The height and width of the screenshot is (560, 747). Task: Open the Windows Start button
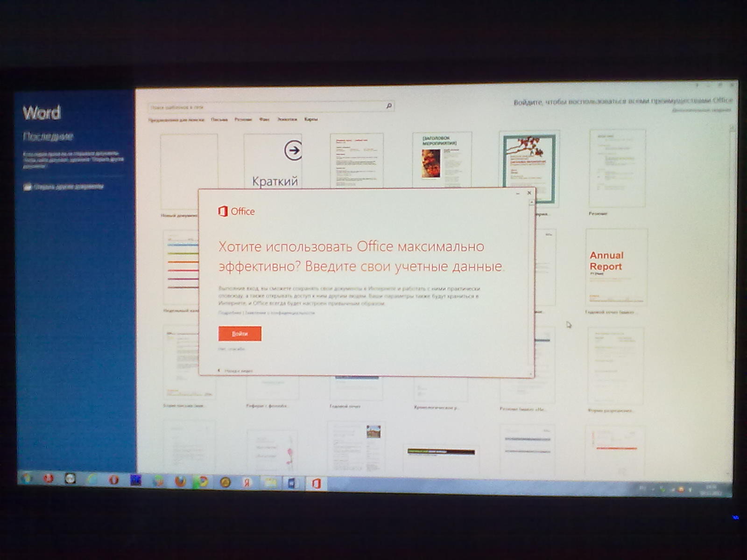click(x=27, y=478)
